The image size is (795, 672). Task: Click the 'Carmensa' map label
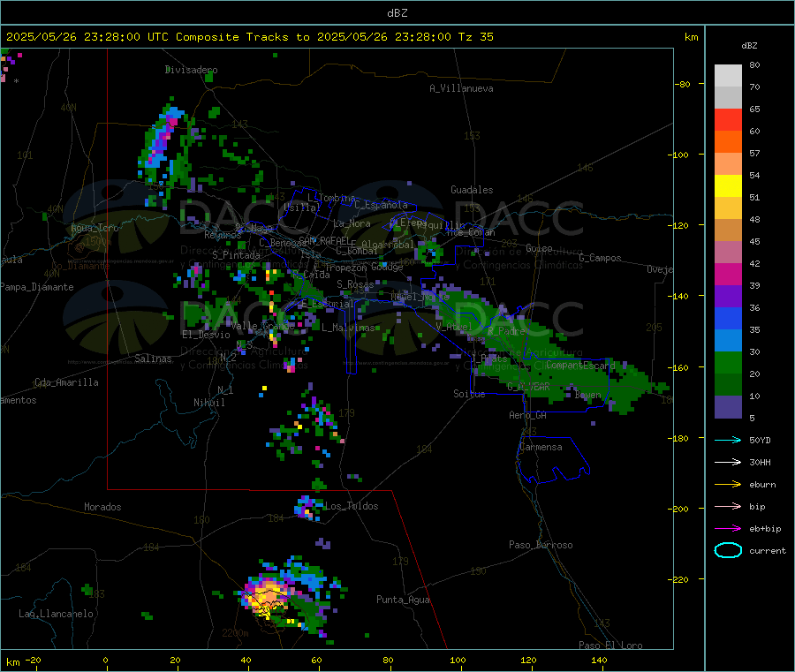point(541,447)
